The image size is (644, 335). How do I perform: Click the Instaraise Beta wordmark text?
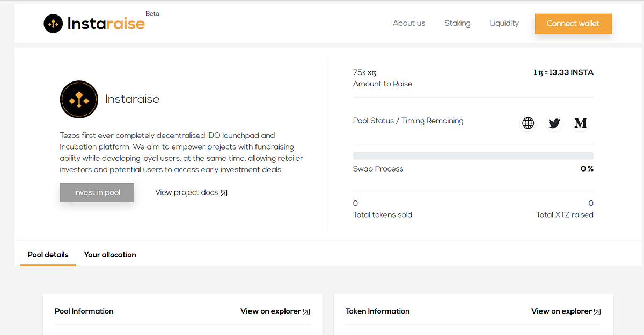106,23
